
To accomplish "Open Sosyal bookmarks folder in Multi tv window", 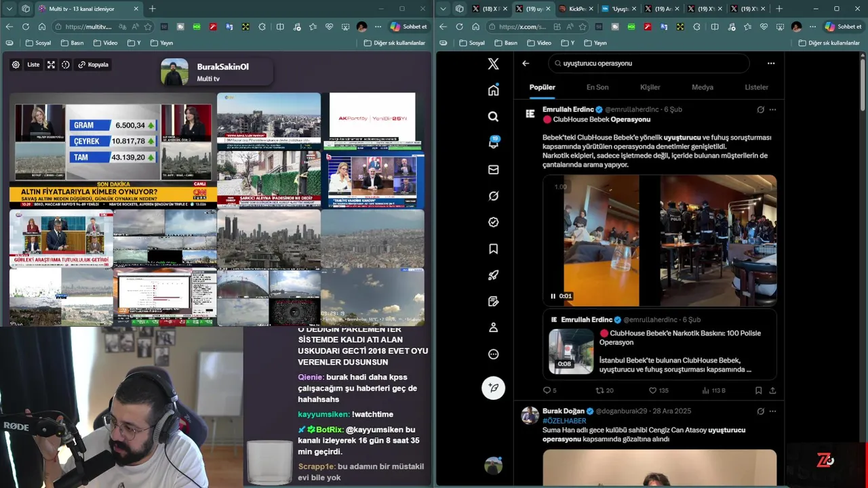I will click(38, 43).
